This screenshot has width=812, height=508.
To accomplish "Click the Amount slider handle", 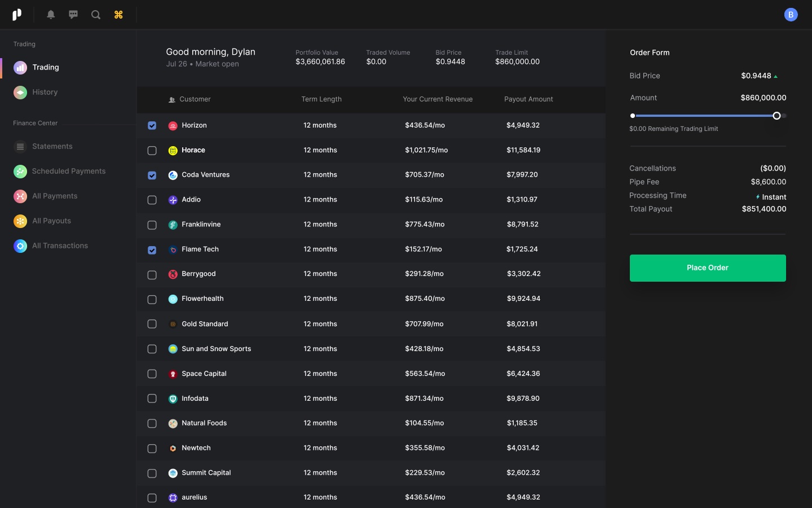I will coord(776,116).
